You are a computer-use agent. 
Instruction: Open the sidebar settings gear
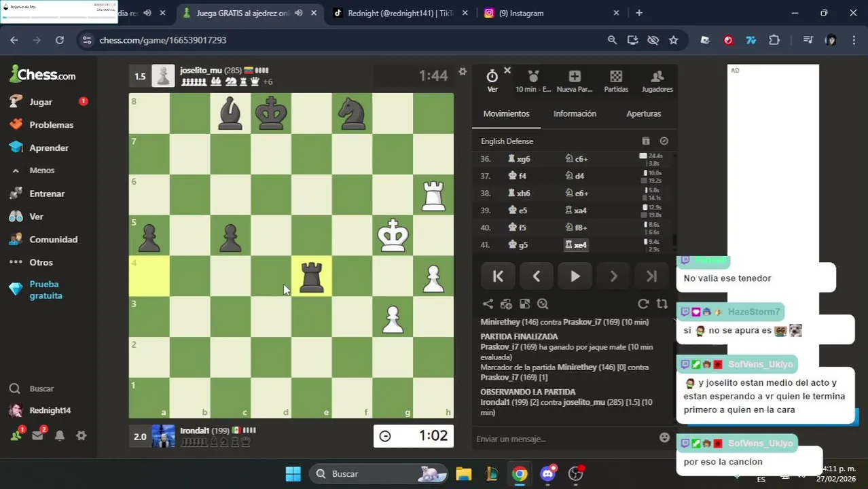pos(81,436)
